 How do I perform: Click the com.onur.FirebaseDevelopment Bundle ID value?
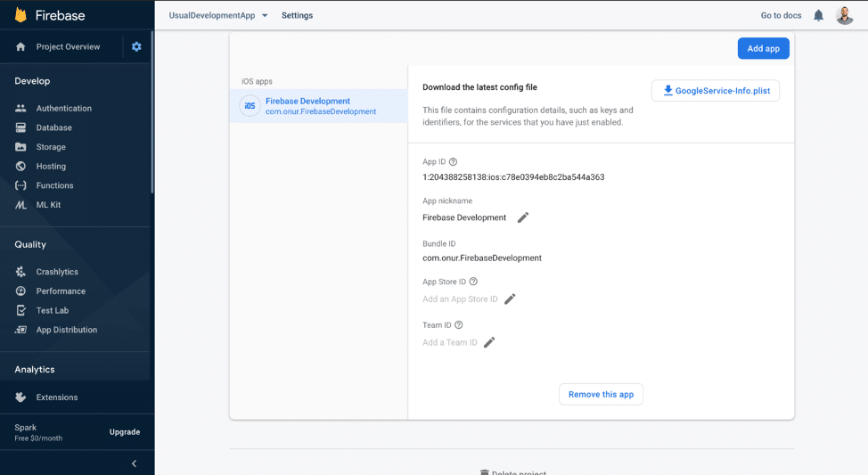click(481, 258)
